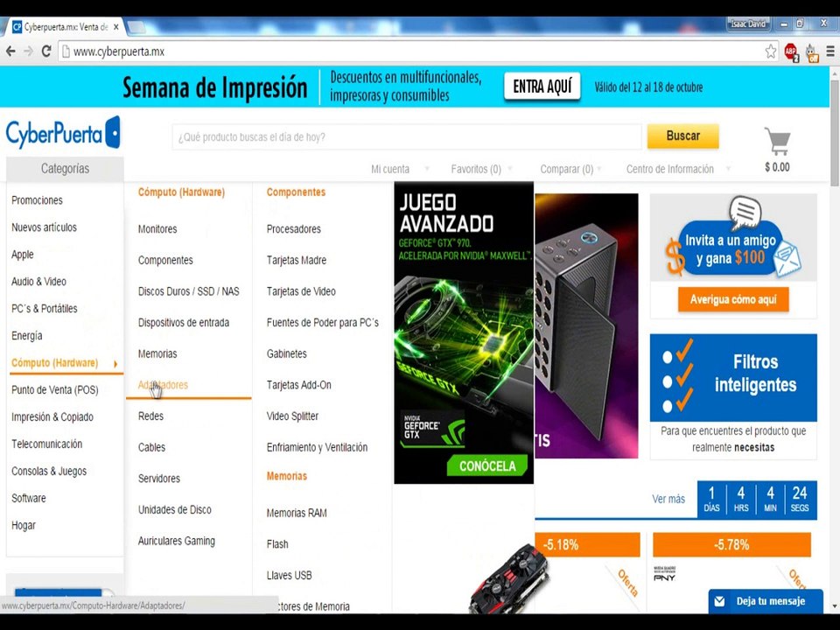Image resolution: width=840 pixels, height=630 pixels.
Task: Open the Adblock Plus extension icon
Action: point(791,52)
